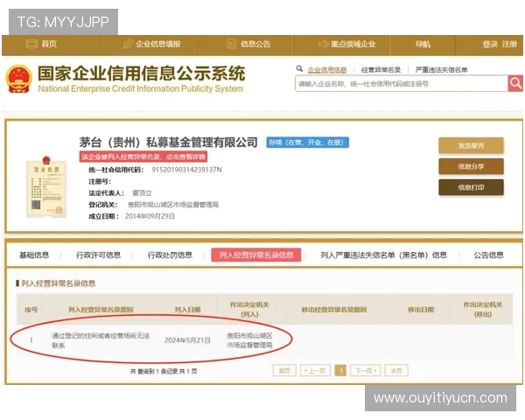Click listing date cell 2024年5月21日
Viewport: 525px width, 420px height.
187,340
